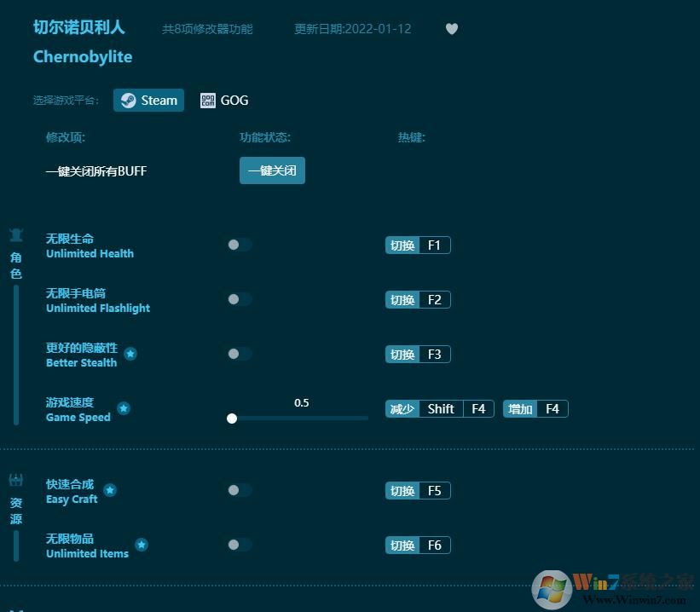The height and width of the screenshot is (612, 700).
Task: Enable the Unlimited Flashlight toggle
Action: (x=239, y=299)
